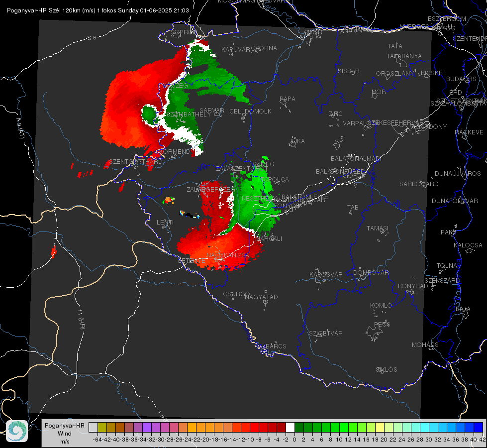Select the TATA town label
Image resolution: width=487 pixels, height=448 pixels.
(395, 46)
